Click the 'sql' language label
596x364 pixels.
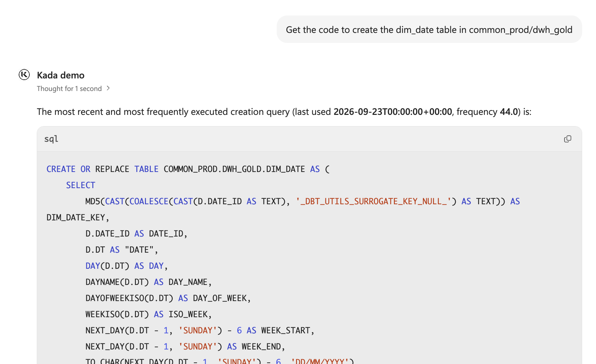[51, 139]
